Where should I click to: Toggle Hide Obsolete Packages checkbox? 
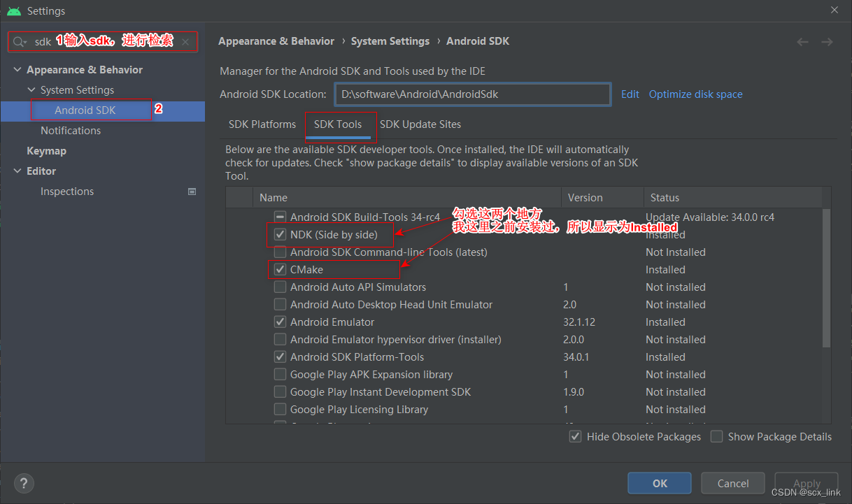pos(576,437)
